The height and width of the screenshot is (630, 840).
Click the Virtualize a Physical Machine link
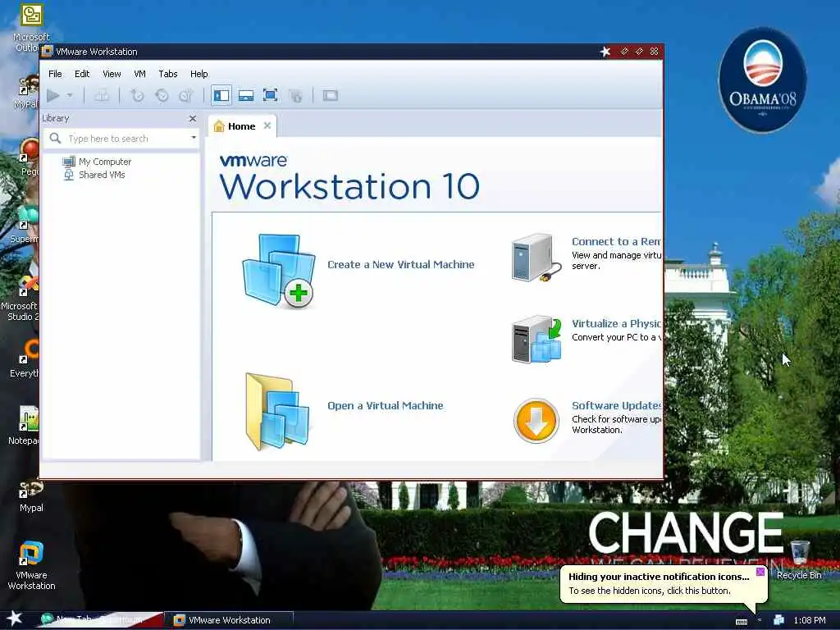point(617,323)
